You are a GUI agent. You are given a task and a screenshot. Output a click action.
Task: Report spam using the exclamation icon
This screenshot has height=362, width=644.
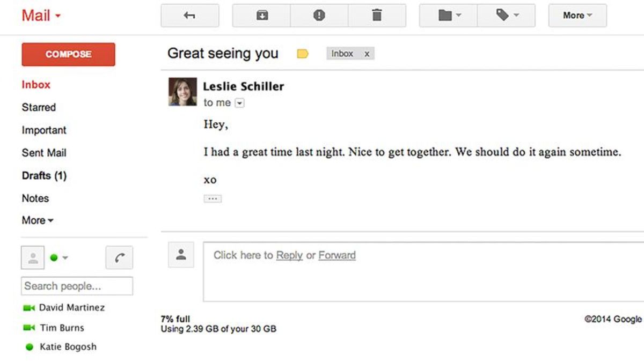click(319, 16)
